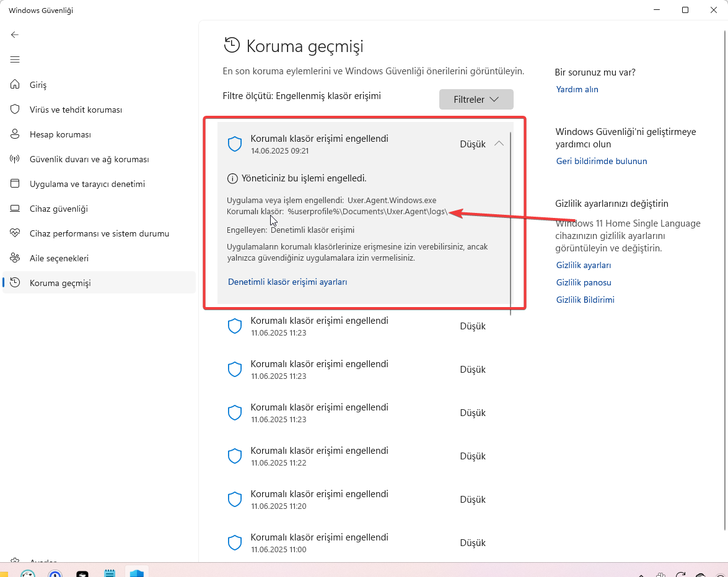
Task: Click the Cihaz performansı heart icon
Action: tap(15, 233)
